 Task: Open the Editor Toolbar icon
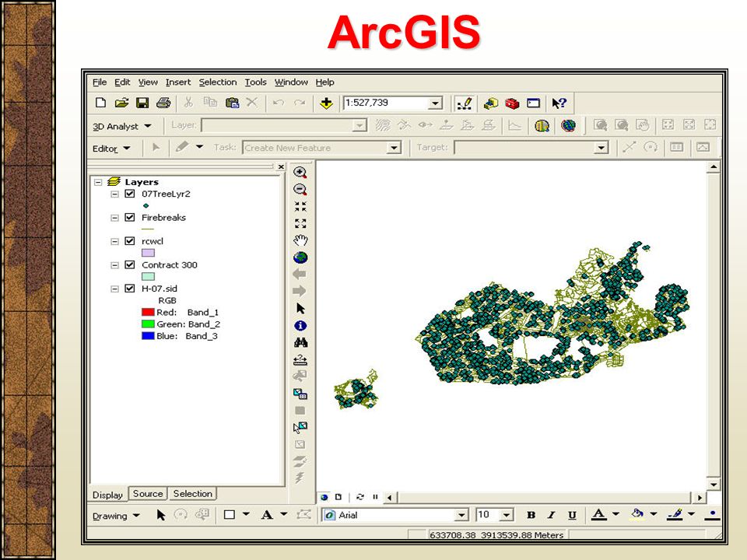coord(464,103)
